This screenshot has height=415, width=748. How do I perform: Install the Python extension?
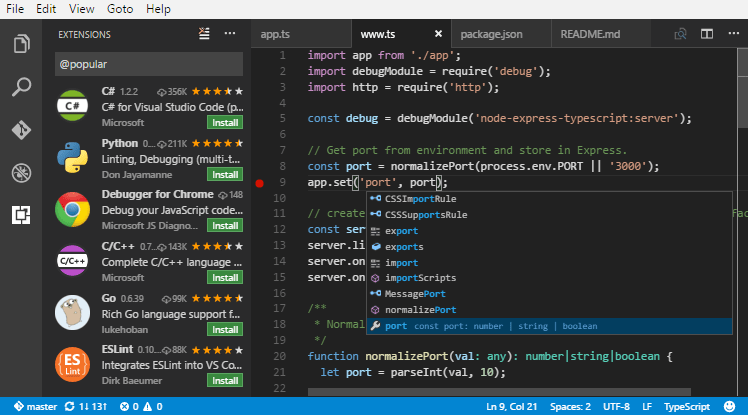[225, 174]
